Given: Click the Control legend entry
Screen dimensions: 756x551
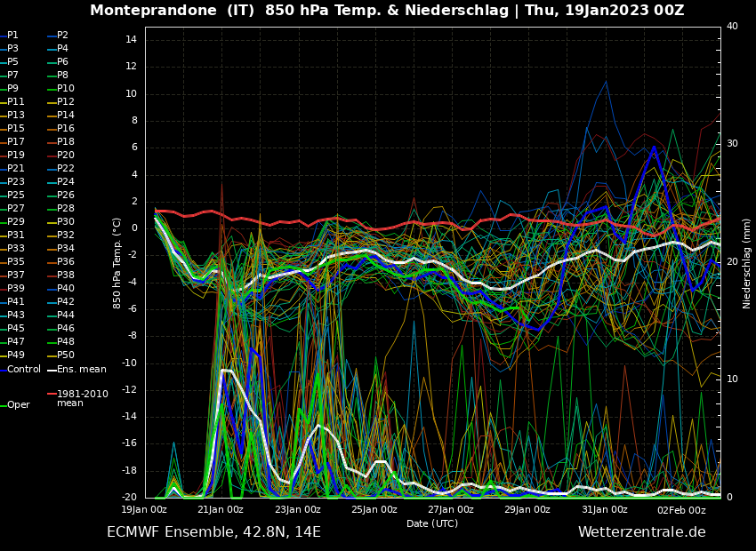Looking at the screenshot, I should coord(24,369).
